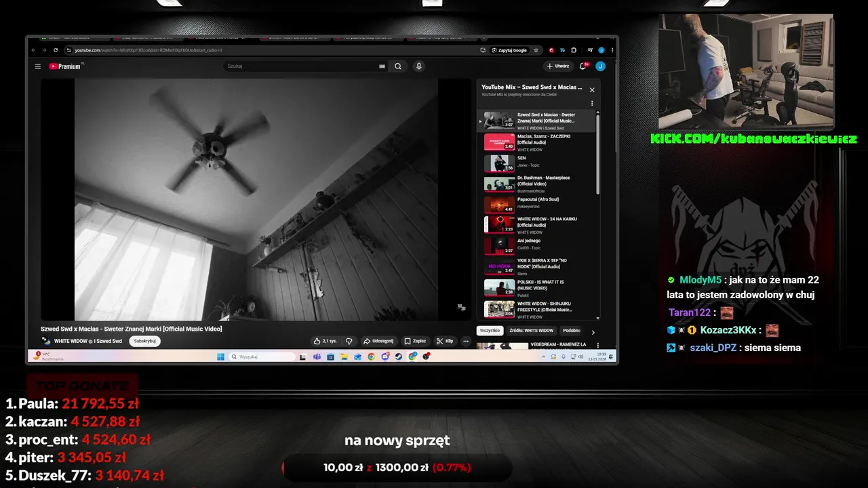The height and width of the screenshot is (488, 868).
Task: Like the video with thumbs-up 2,1 tys.
Action: 325,341
